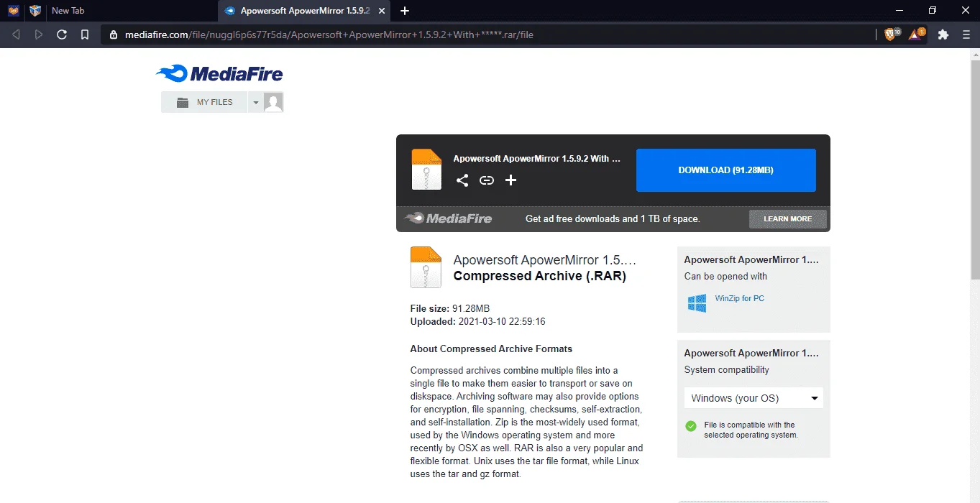This screenshot has width=980, height=503.
Task: Click the large archive file icon near the file details
Action: coord(426,267)
